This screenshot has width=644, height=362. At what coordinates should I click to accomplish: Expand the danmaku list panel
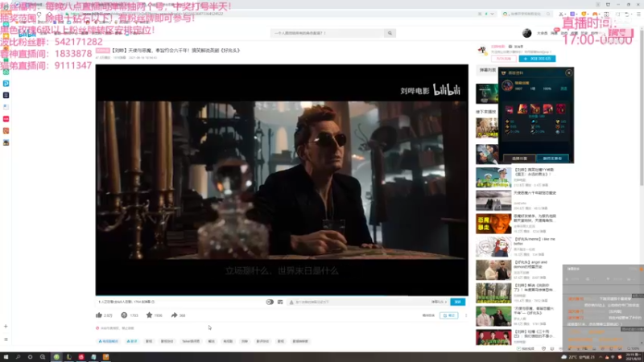tap(487, 70)
